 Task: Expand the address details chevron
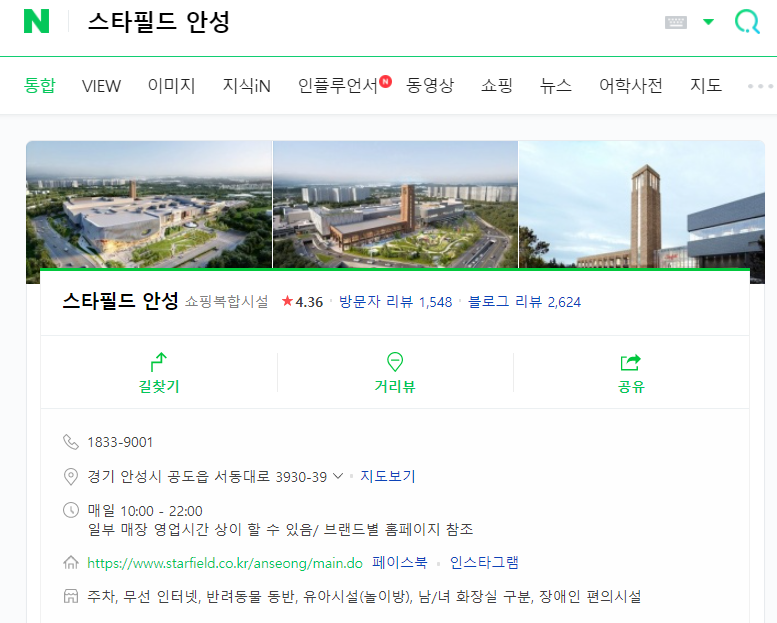[x=338, y=476]
